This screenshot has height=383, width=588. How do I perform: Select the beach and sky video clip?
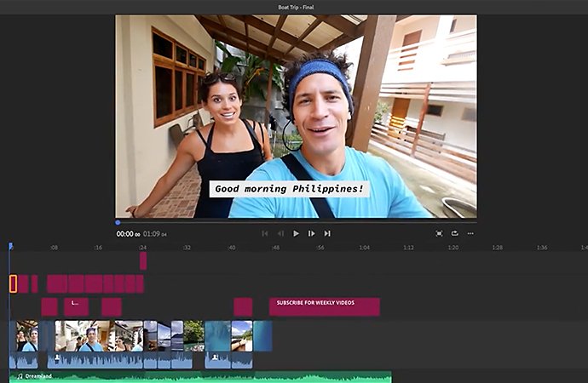pyautogui.click(x=242, y=336)
